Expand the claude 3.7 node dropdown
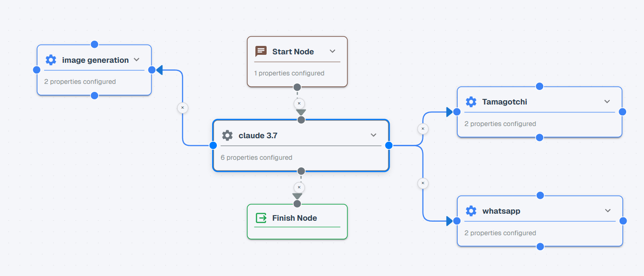Viewport: 644px width, 276px height. (373, 135)
